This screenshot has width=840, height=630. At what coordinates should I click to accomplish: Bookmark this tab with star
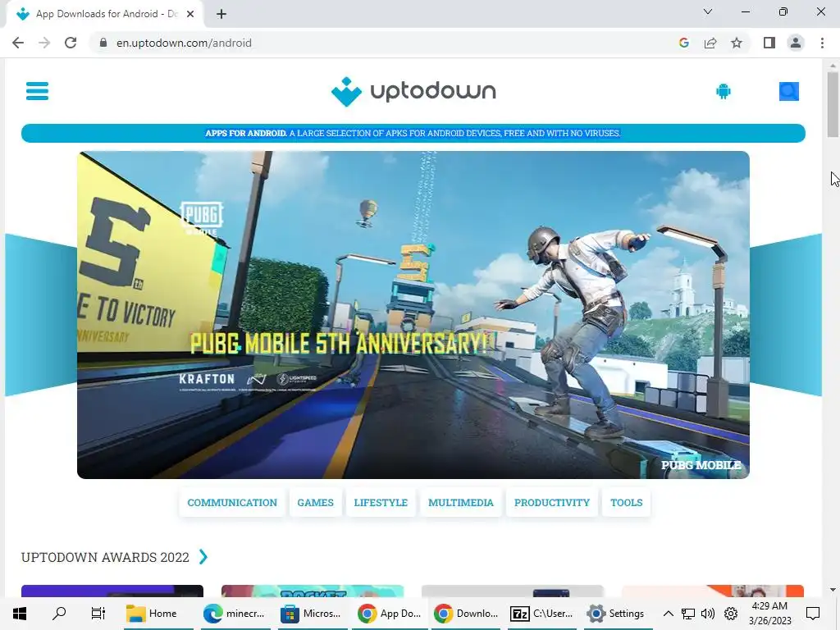pyautogui.click(x=737, y=43)
